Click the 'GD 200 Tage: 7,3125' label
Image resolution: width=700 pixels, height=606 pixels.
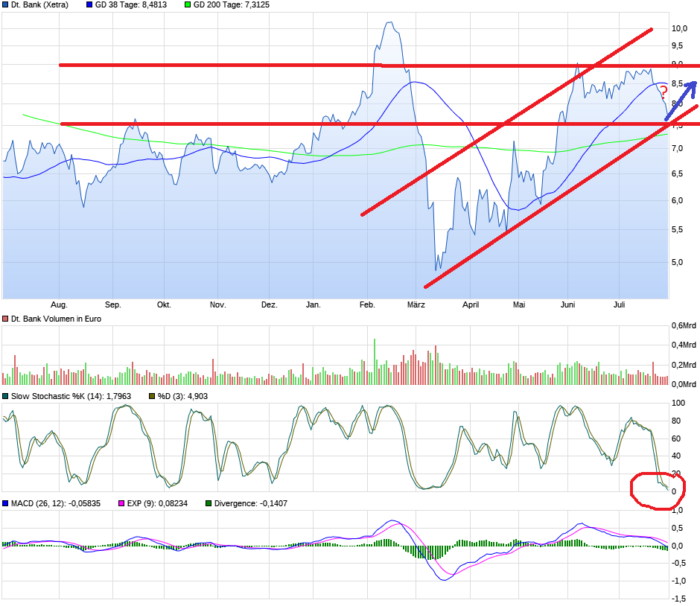point(232,5)
